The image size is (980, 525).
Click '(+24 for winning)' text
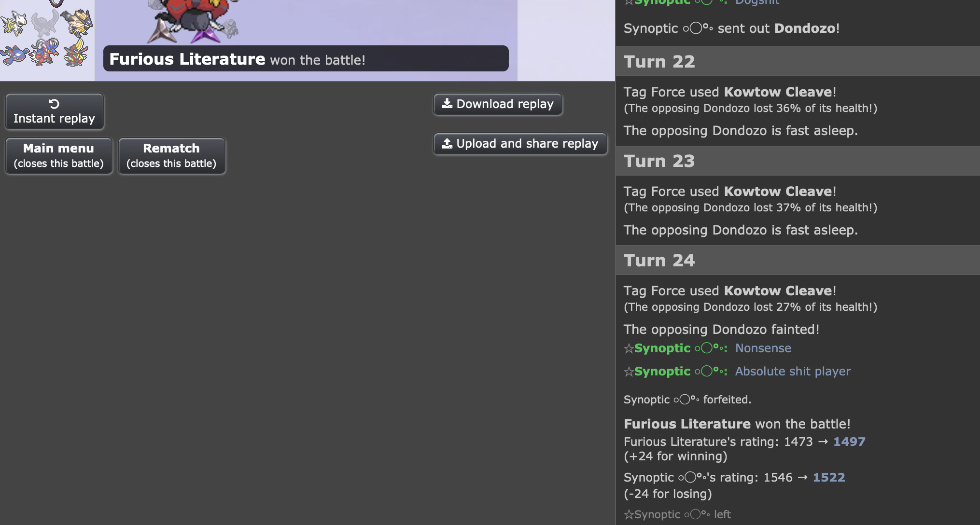[x=675, y=456]
